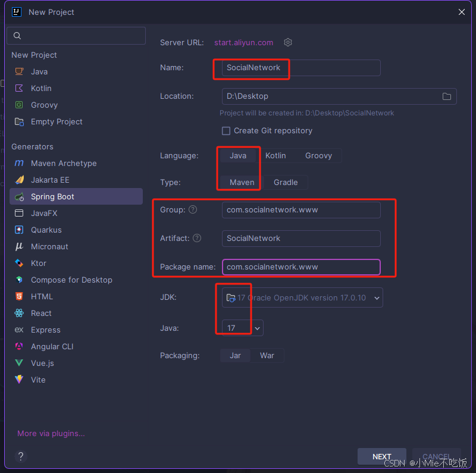Choose Maven as the build type

(x=242, y=183)
